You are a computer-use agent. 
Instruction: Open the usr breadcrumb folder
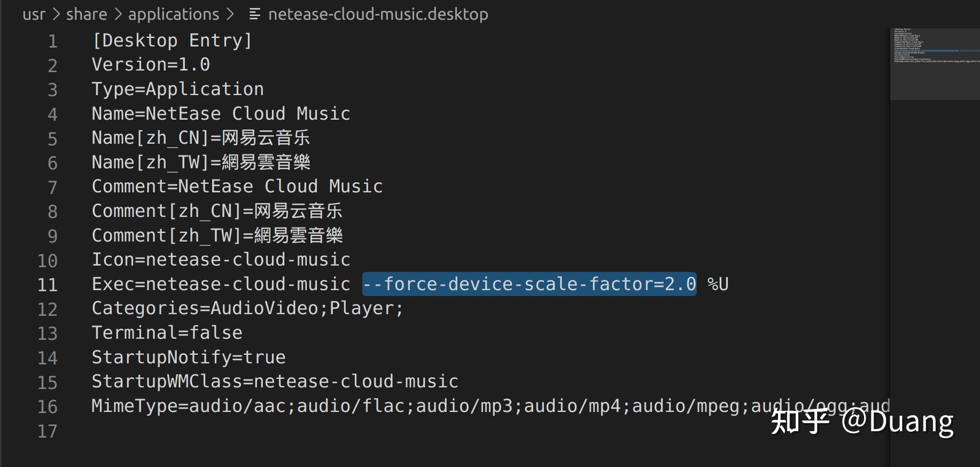coord(34,14)
